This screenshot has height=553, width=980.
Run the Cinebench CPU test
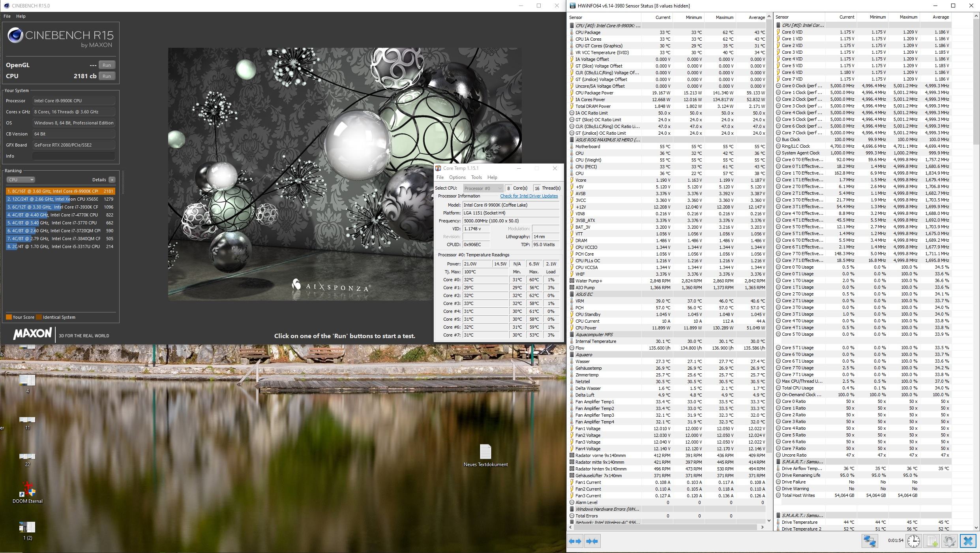coord(107,76)
